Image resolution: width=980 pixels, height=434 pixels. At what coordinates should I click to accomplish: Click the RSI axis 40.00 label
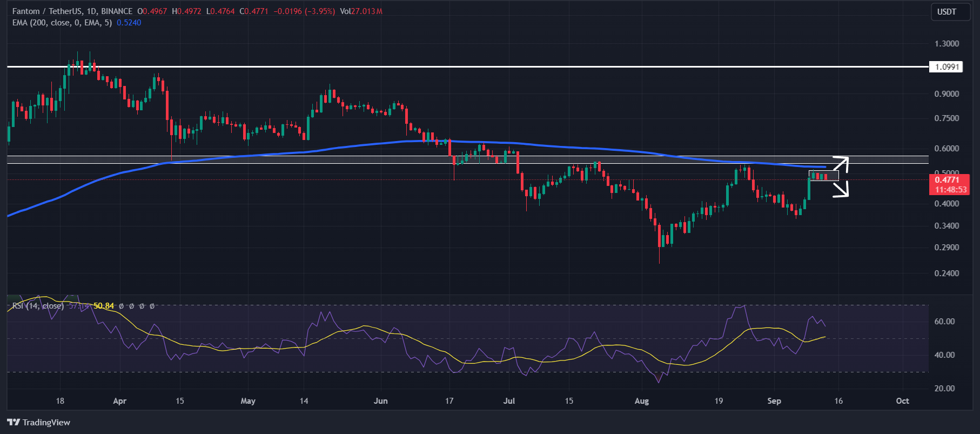(944, 355)
